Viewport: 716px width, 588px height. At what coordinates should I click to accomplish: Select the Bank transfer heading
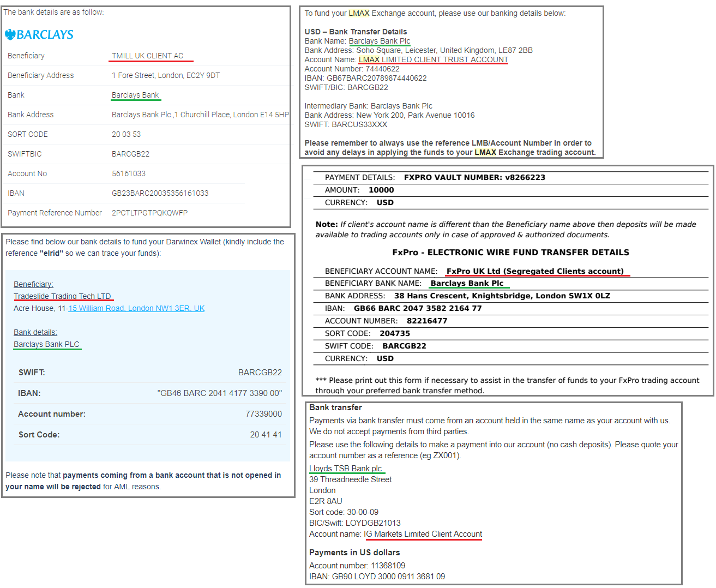tap(335, 407)
